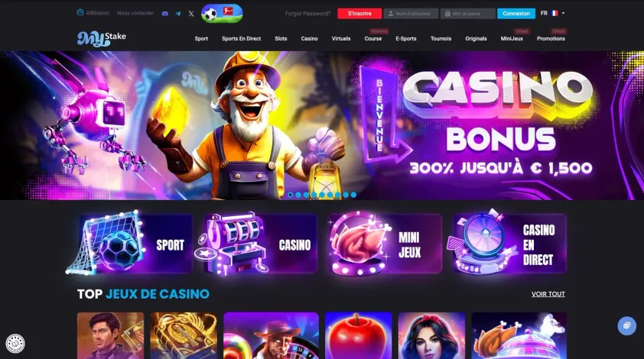
Task: Select the middle banner carousel dot
Action: click(x=322, y=195)
